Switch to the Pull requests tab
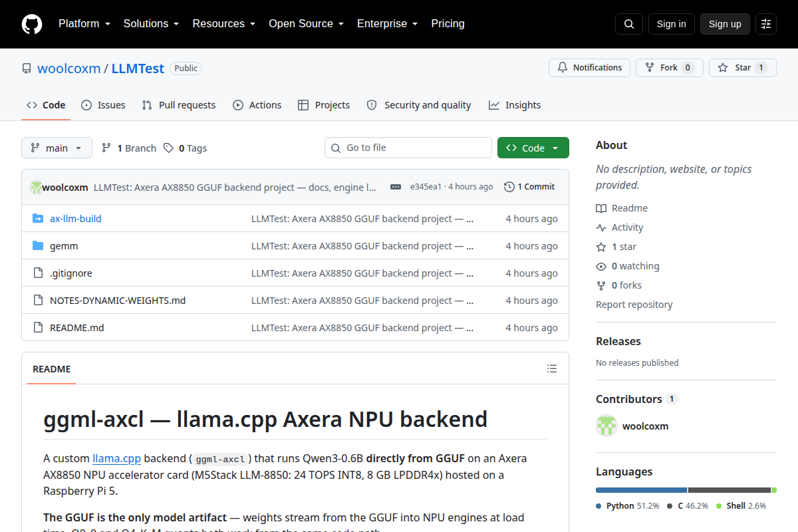Image resolution: width=798 pixels, height=532 pixels. 179,105
